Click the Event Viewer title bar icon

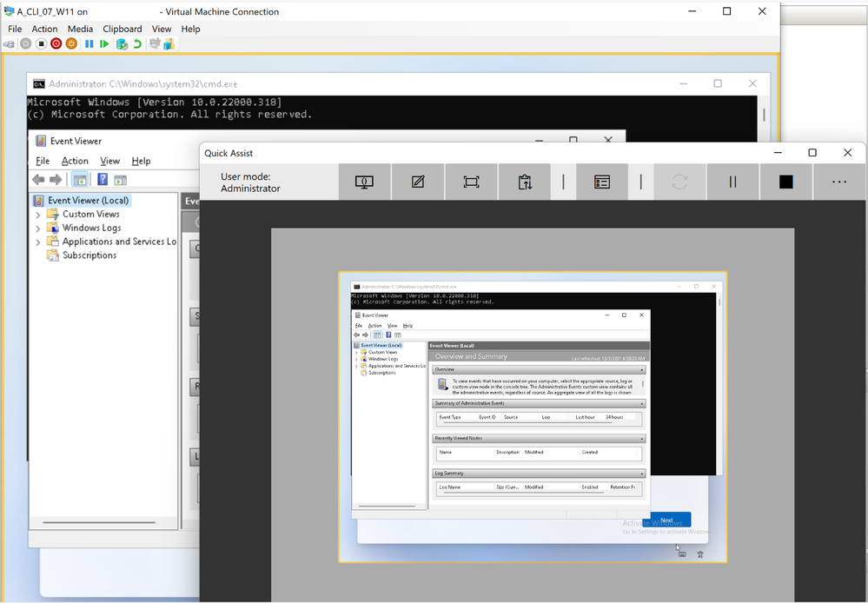coord(41,141)
